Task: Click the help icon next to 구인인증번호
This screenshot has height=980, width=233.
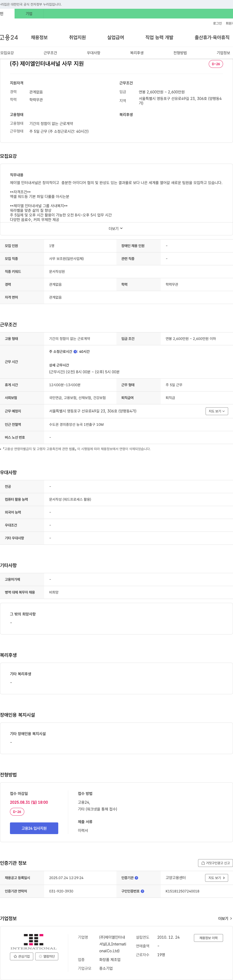Action: (142, 891)
